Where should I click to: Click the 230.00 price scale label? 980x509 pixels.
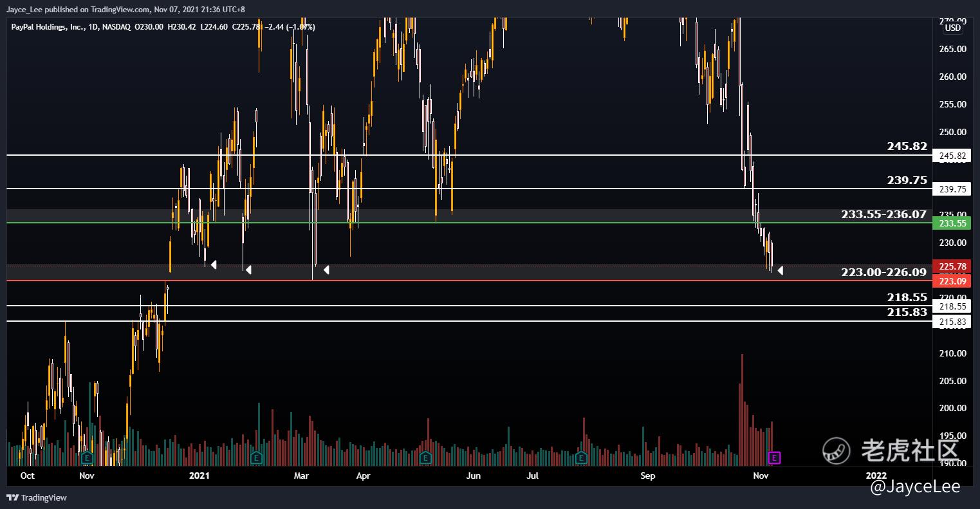[952, 243]
